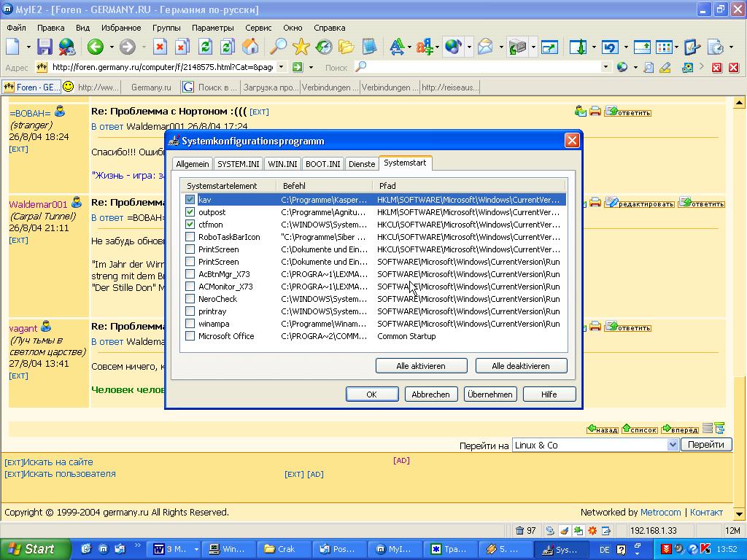Open the Сервис menu
The width and height of the screenshot is (747, 560).
tap(258, 28)
